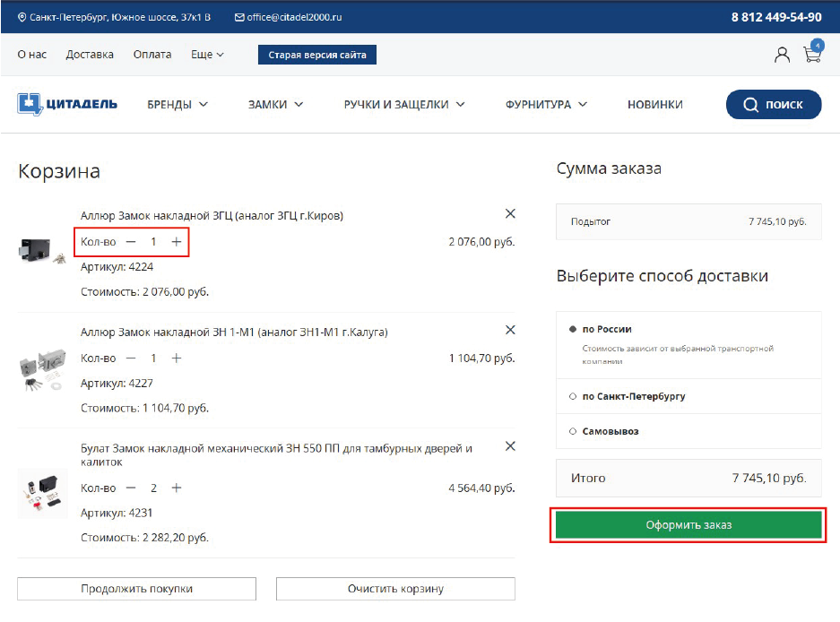The height and width of the screenshot is (622, 840).
Task: Click the Артикул: 4227 text
Action: tap(117, 383)
